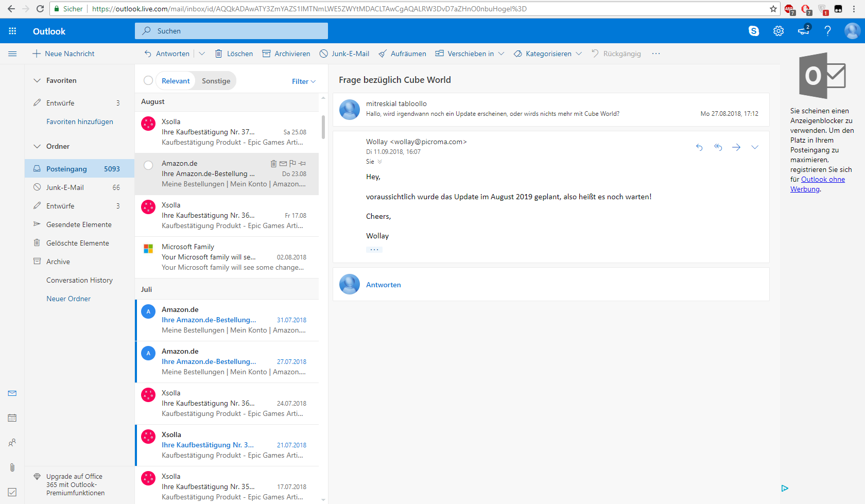865x504 pixels.
Task: Click the reply all arrow in message
Action: [x=718, y=147]
